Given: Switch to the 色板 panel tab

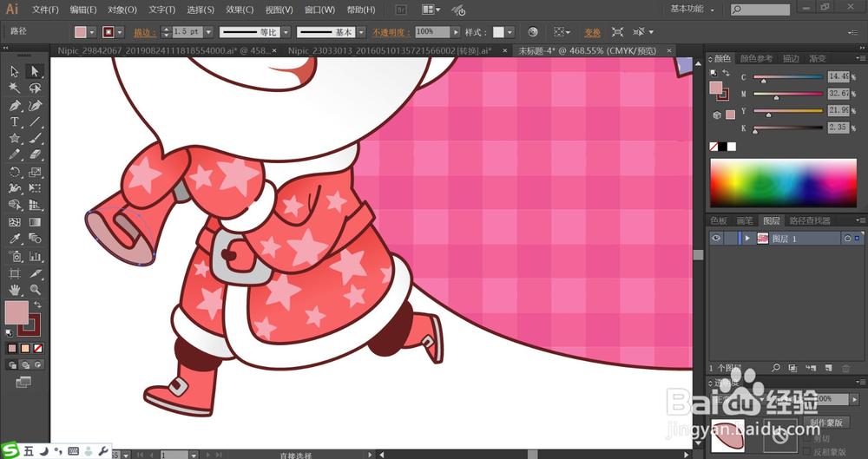Looking at the screenshot, I should (719, 220).
